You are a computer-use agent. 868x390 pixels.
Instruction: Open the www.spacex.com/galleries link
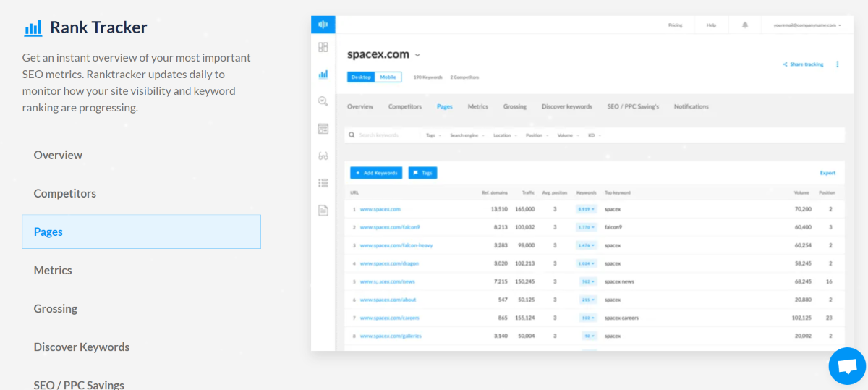(391, 336)
